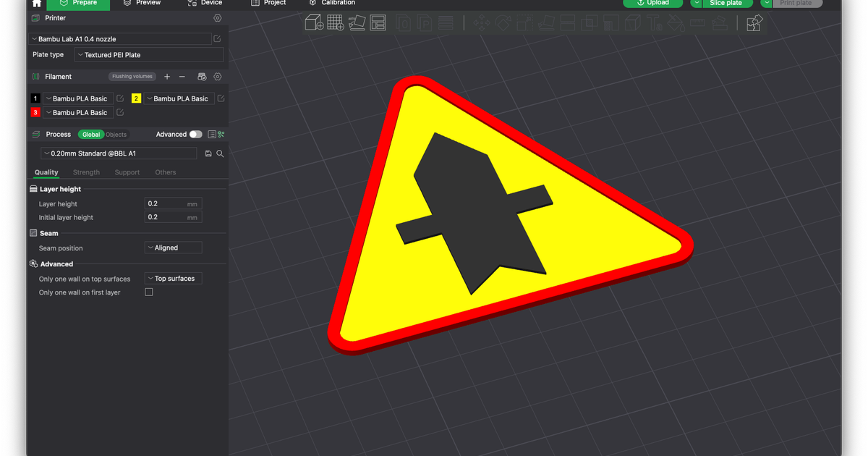
Task: Add a new model to the plate
Action: tap(314, 22)
